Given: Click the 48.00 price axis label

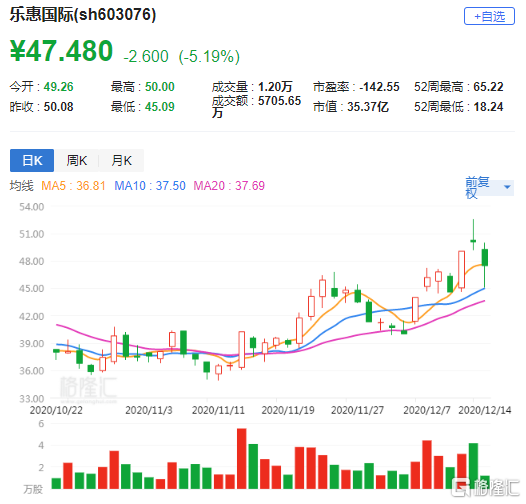Looking at the screenshot, I should (32, 261).
